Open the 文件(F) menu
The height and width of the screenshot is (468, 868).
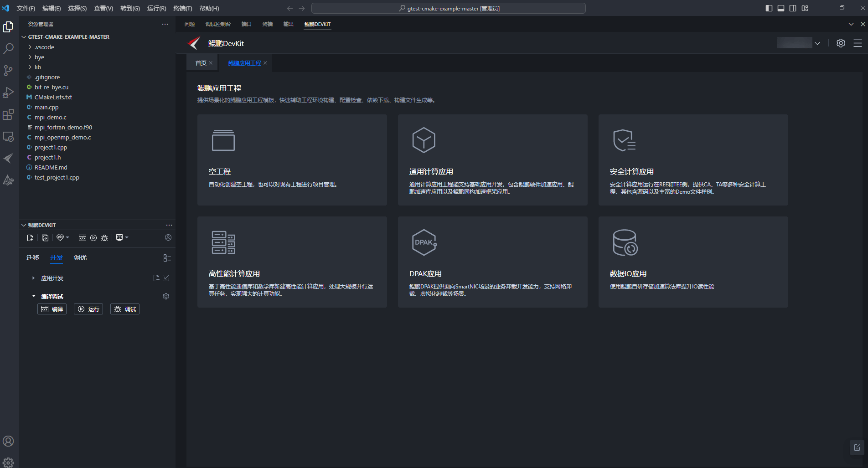(x=26, y=8)
